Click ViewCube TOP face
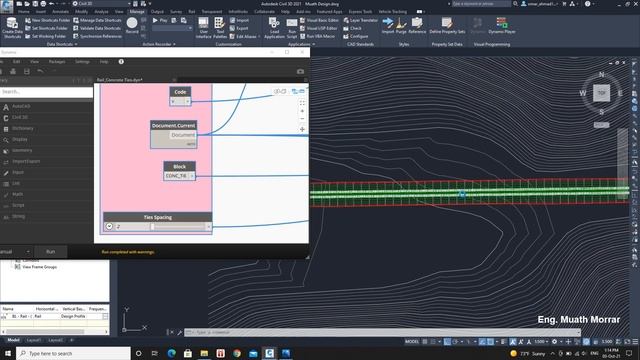The height and width of the screenshot is (360, 640). pyautogui.click(x=601, y=93)
